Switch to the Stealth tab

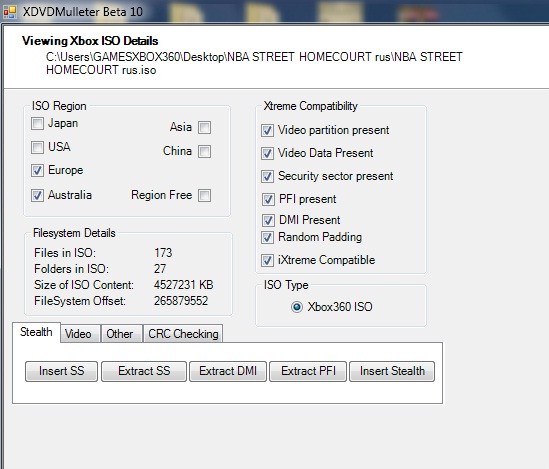point(36,332)
